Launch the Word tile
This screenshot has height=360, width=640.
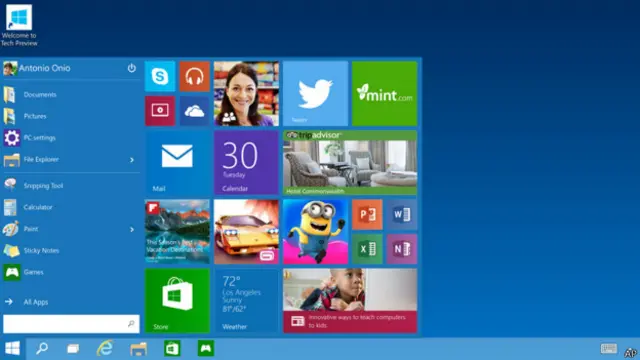[x=402, y=214]
